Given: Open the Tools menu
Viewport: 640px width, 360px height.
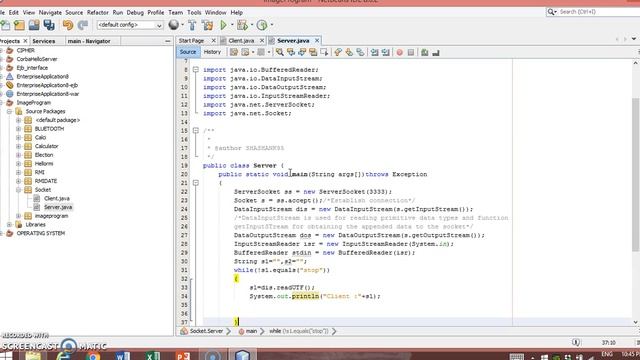Looking at the screenshot, I should 194,13.
